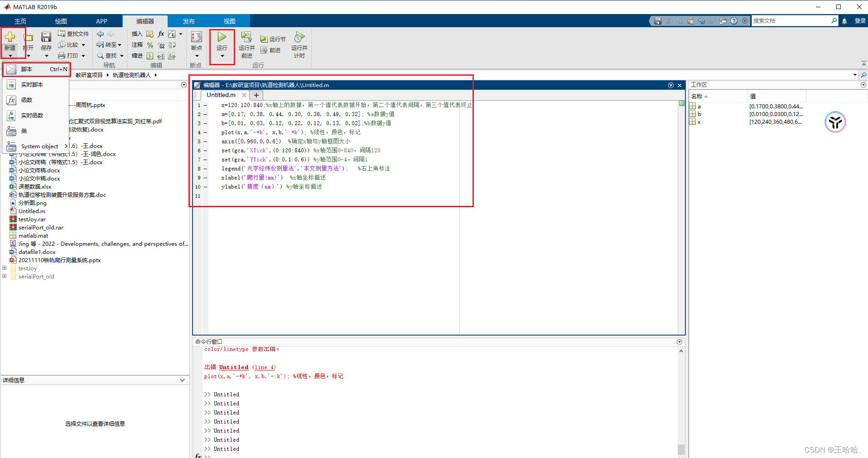Select 类 (Class) menu item
Screen dimensions: 868x458
36,131
